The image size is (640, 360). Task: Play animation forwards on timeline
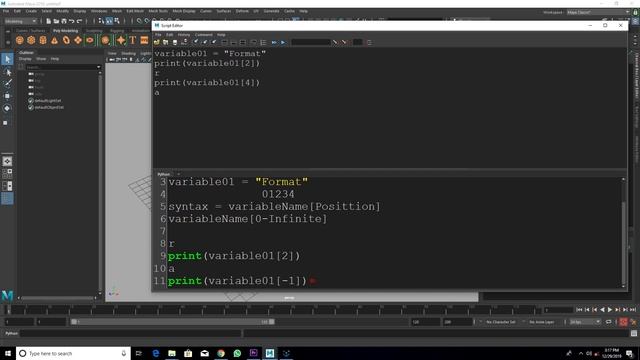[610, 310]
